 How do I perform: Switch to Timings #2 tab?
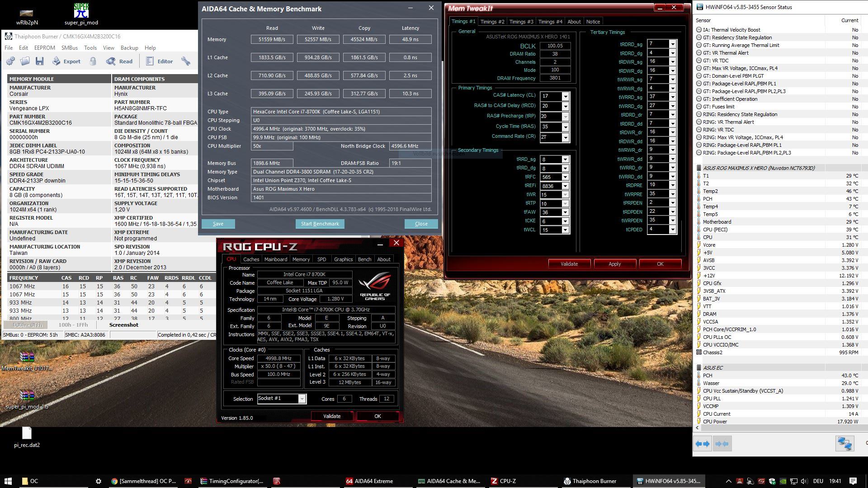(492, 22)
